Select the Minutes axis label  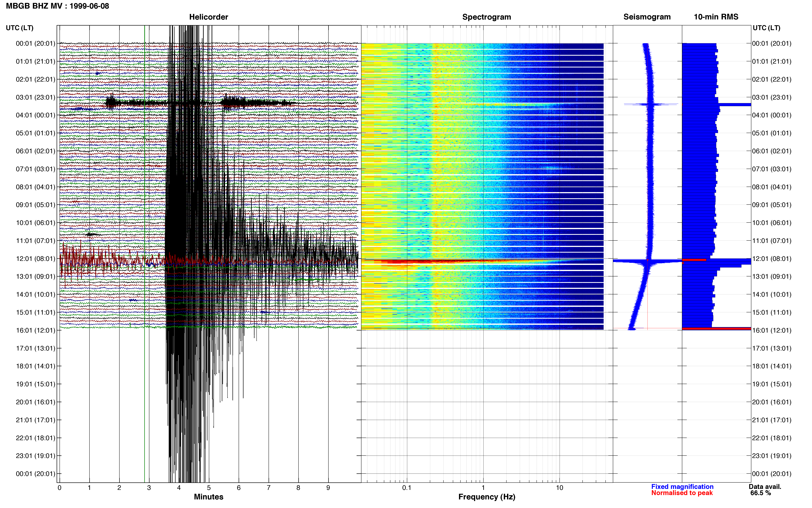[209, 497]
